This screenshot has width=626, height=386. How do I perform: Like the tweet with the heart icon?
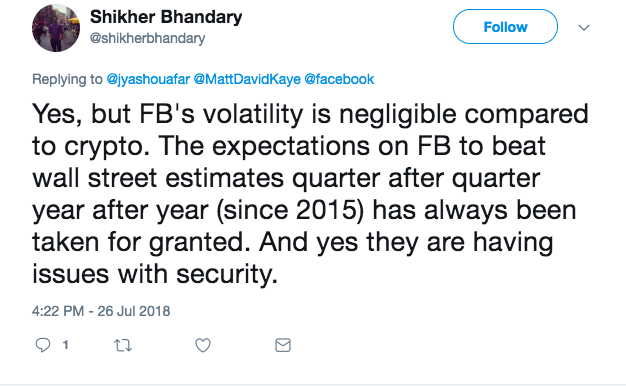203,345
